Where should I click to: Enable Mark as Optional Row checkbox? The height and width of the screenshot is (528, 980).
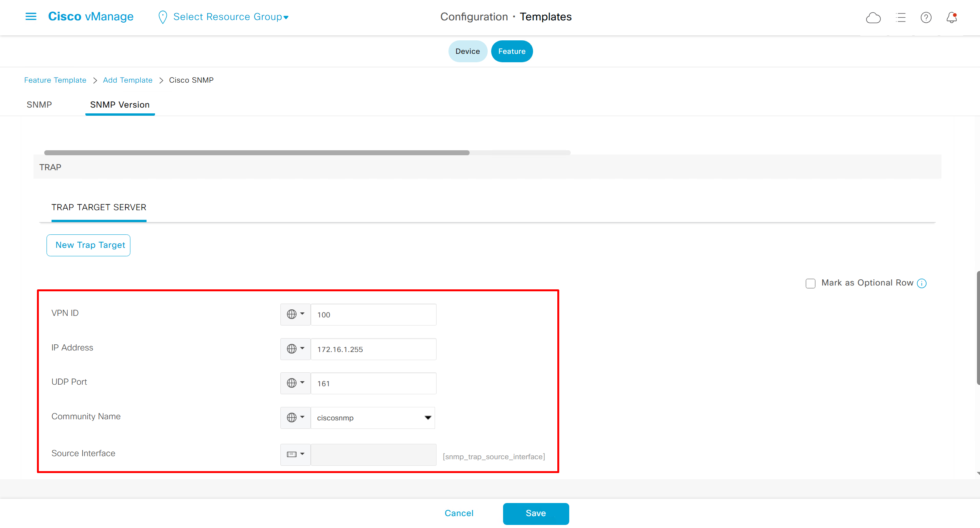[x=810, y=284]
